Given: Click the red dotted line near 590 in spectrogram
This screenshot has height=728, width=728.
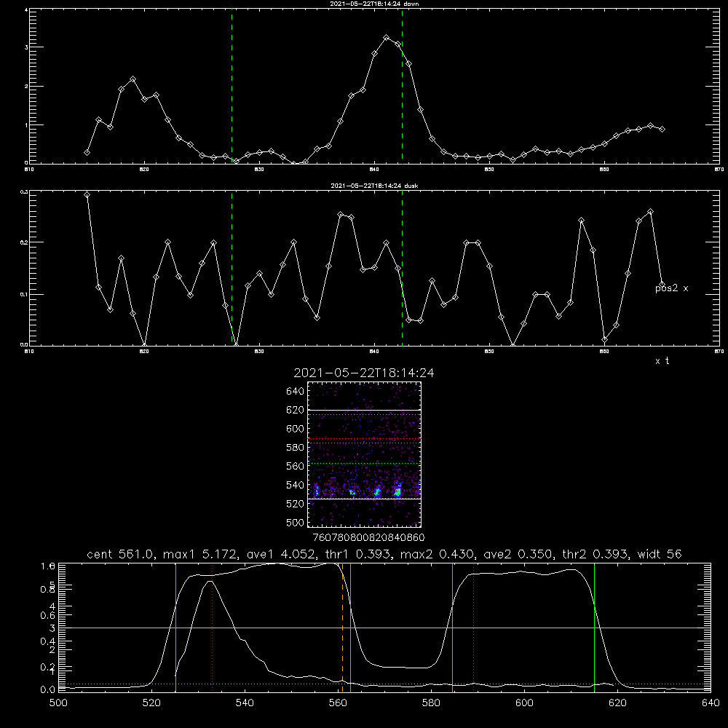Looking at the screenshot, I should tap(364, 438).
